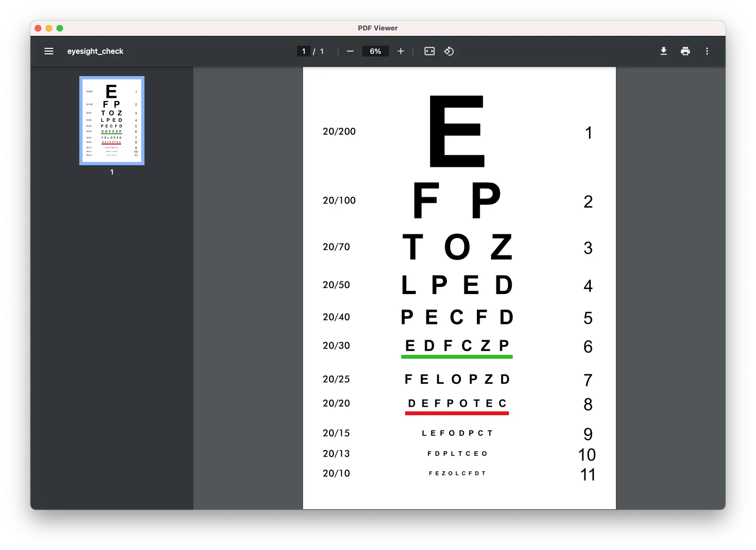Click the 6% zoom level field
The width and height of the screenshot is (756, 550).
click(x=375, y=51)
